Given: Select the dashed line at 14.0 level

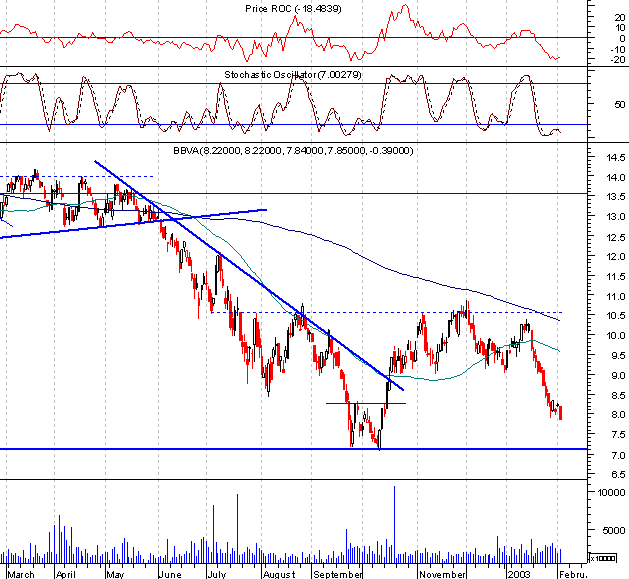Looking at the screenshot, I should pyautogui.click(x=77, y=176).
